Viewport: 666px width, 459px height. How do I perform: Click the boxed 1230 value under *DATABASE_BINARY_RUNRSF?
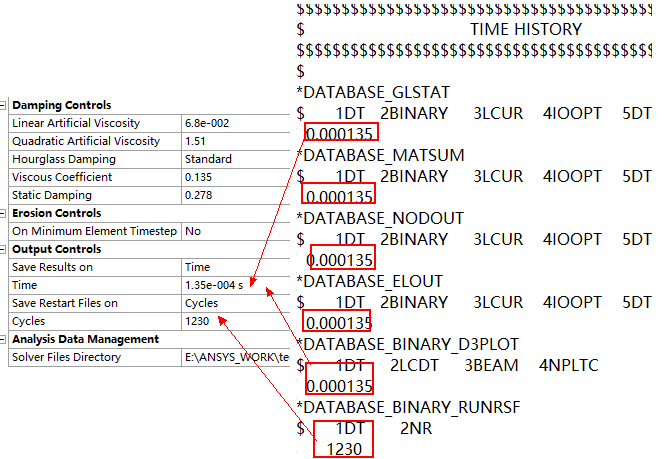click(x=342, y=448)
